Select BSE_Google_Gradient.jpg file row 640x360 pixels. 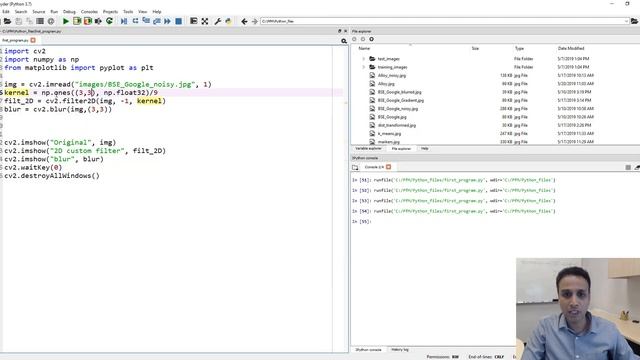coord(401,100)
